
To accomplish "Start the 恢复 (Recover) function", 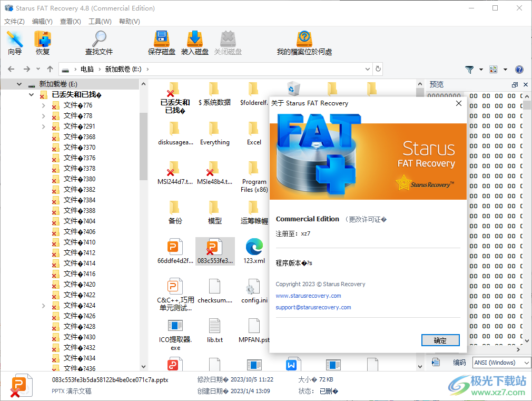I will click(42, 42).
